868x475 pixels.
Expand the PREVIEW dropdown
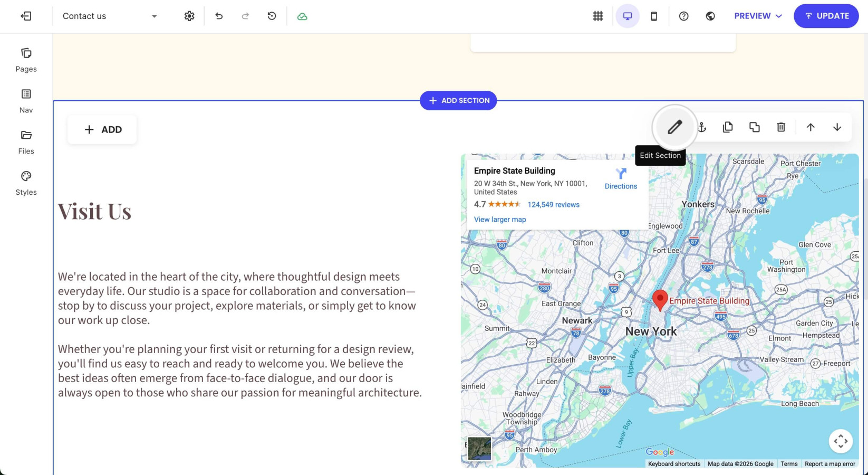(x=758, y=16)
